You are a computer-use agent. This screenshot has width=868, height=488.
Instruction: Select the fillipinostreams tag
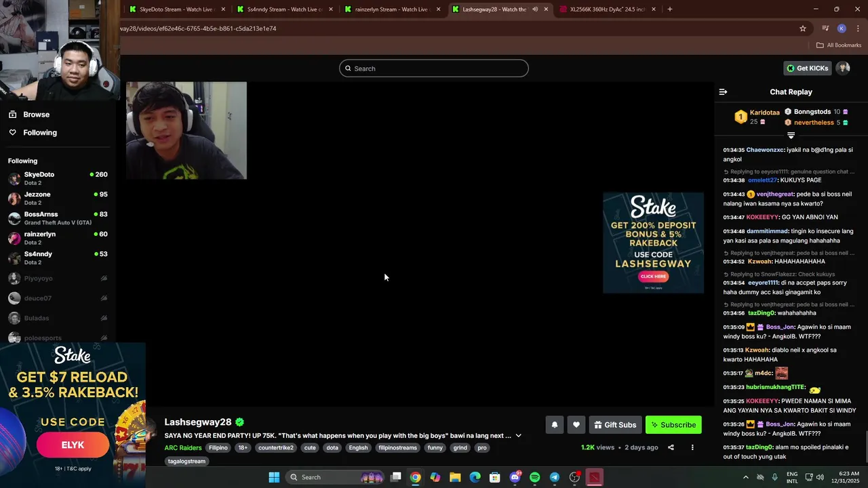coord(397,448)
